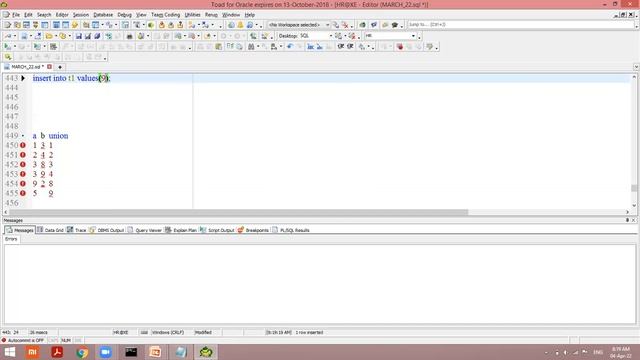Image resolution: width=640 pixels, height=360 pixels.
Task: Click the red error marker on line 455
Action: pos(23,193)
